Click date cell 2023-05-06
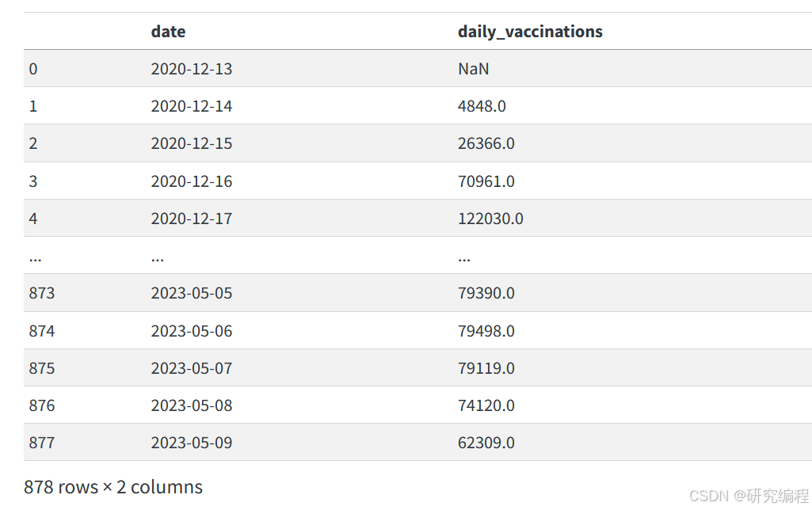 click(192, 331)
